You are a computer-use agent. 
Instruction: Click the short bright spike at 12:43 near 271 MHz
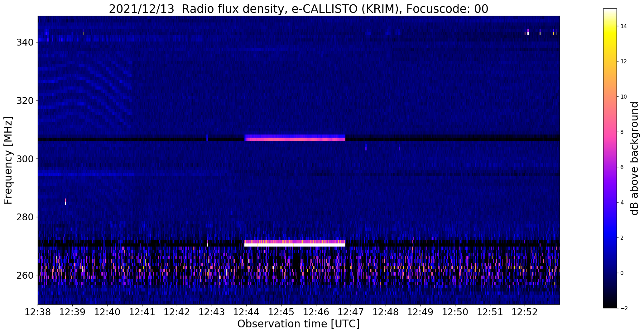coord(207,243)
